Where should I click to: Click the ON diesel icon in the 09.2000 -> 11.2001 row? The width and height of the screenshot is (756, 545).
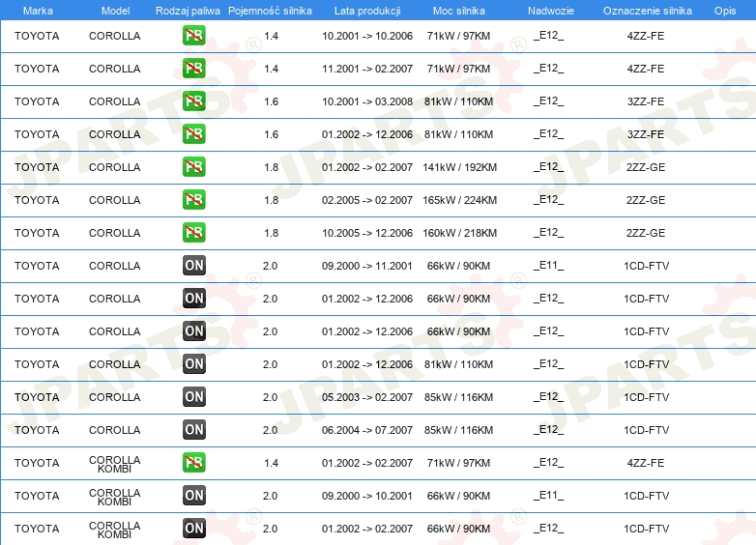click(x=194, y=265)
